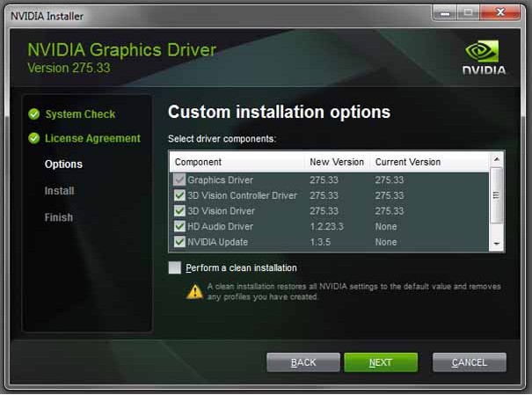The height and width of the screenshot is (395, 532).
Task: Select the Options step in sidebar
Action: [x=63, y=165]
